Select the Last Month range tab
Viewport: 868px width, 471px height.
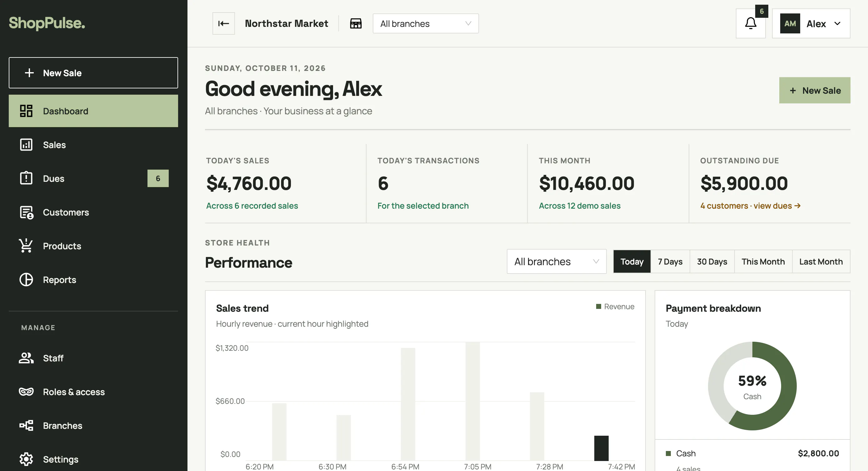pyautogui.click(x=821, y=261)
